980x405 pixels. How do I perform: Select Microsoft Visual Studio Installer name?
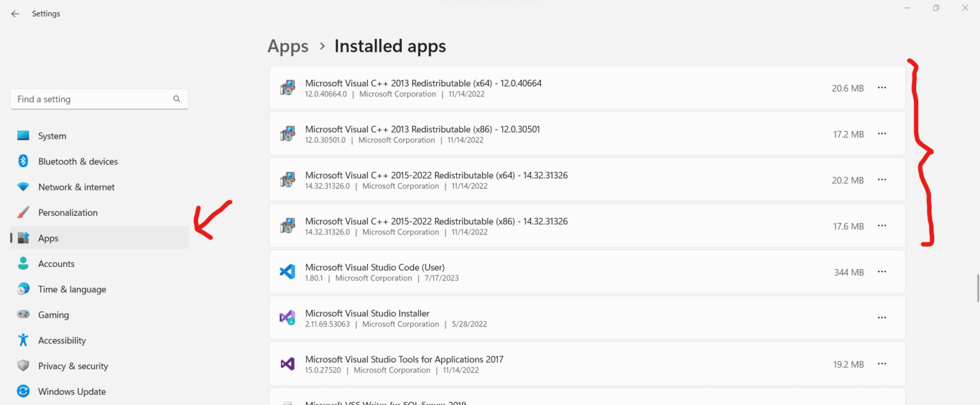(x=367, y=313)
